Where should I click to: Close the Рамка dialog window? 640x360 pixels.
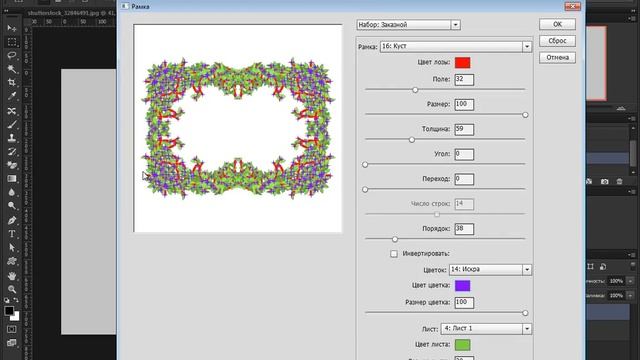coord(572,6)
